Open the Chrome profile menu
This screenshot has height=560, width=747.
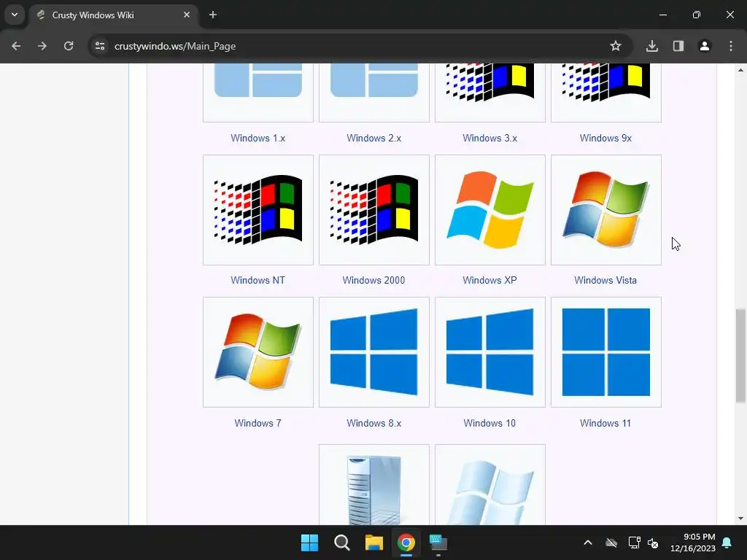(x=705, y=46)
